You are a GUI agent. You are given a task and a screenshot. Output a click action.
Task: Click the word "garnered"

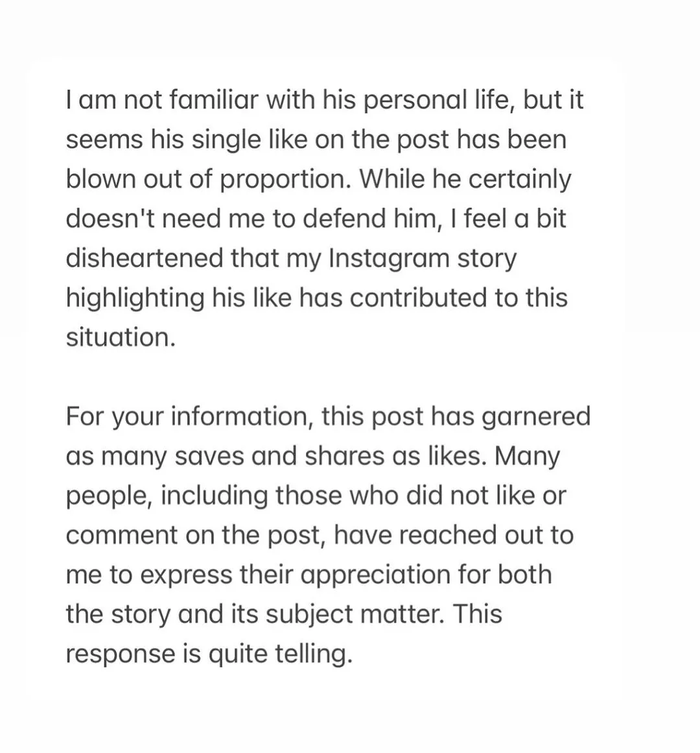(x=537, y=416)
